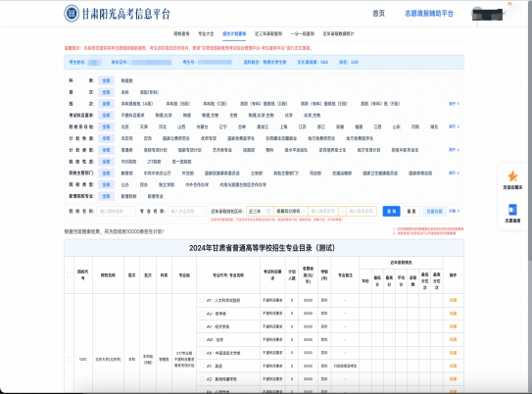
Task: Click the orange star favorites icon
Action: pos(512,176)
